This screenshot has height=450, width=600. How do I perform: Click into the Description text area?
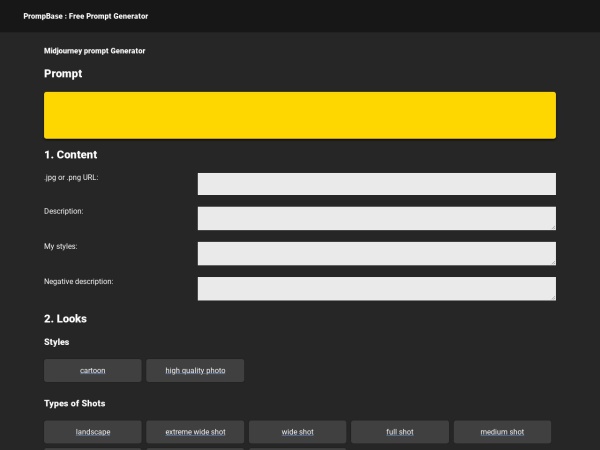[376, 218]
